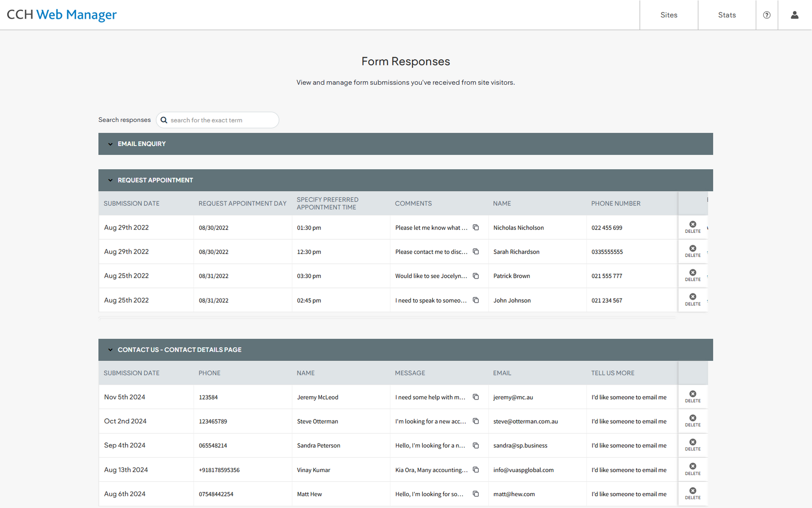Copy Jeremy McLeod's message text
This screenshot has width=812, height=508.
[476, 397]
